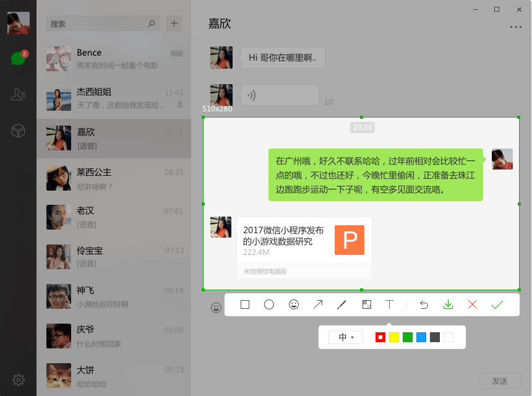Choose the blue color swatch
Viewport: 532px width, 396px height.
click(x=421, y=337)
